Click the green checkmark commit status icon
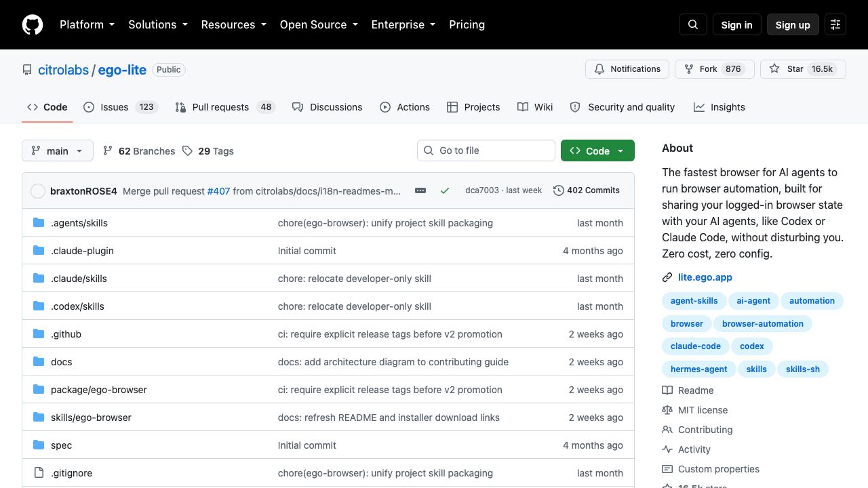868x488 pixels. tap(445, 190)
